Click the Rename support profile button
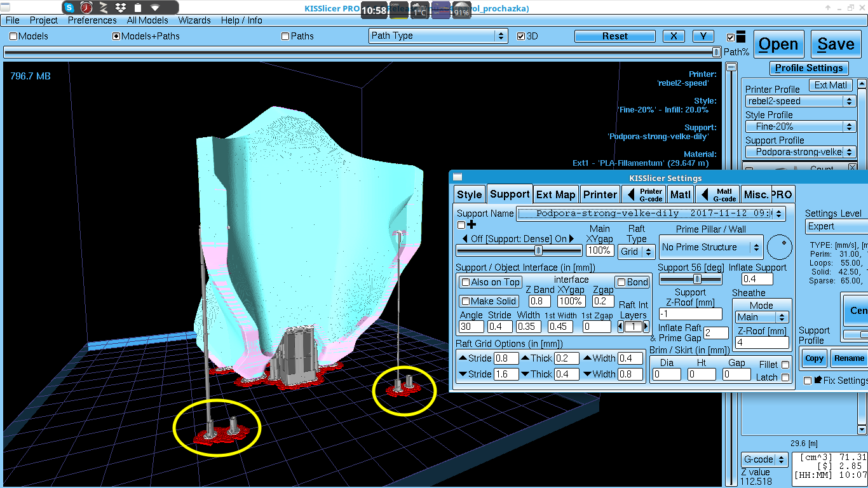Screen dimensions: 868x488 [x=849, y=358]
